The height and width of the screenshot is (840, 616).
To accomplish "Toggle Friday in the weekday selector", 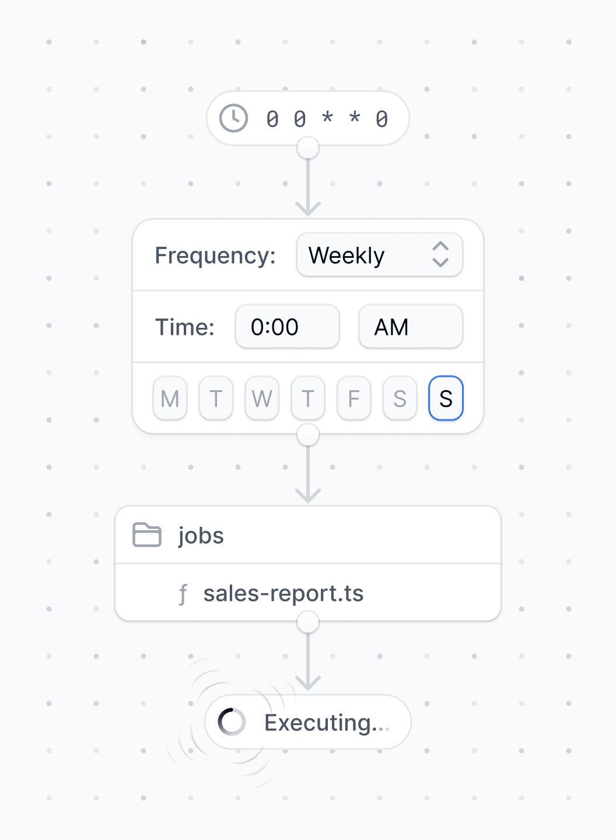I will point(354,398).
